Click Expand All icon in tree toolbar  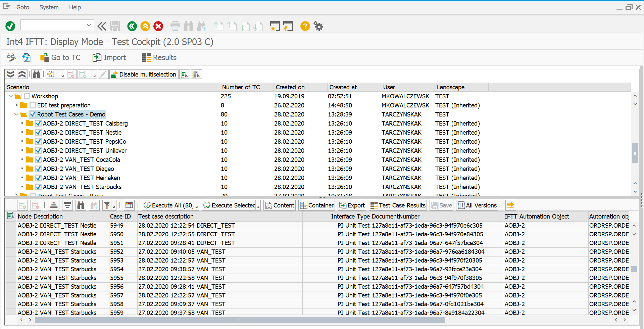[x=10, y=74]
